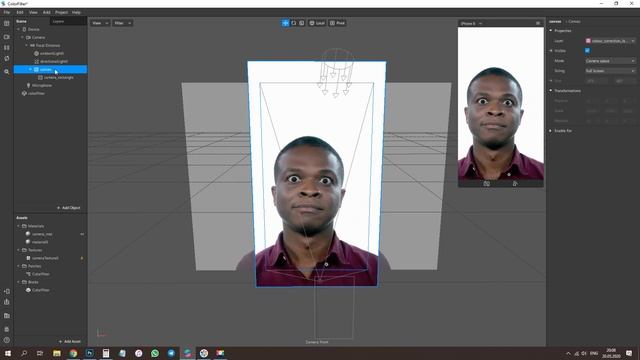
Task: Open the Filter dropdown in viewport
Action: pos(122,23)
